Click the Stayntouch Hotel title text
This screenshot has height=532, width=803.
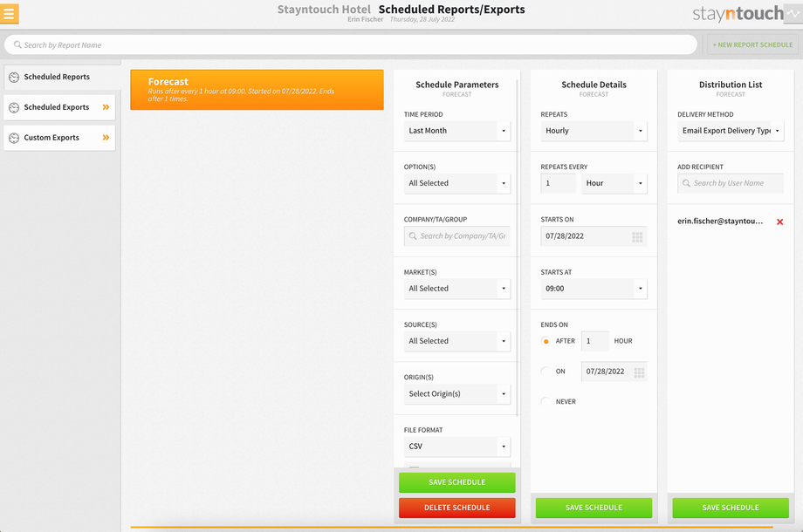coord(324,10)
